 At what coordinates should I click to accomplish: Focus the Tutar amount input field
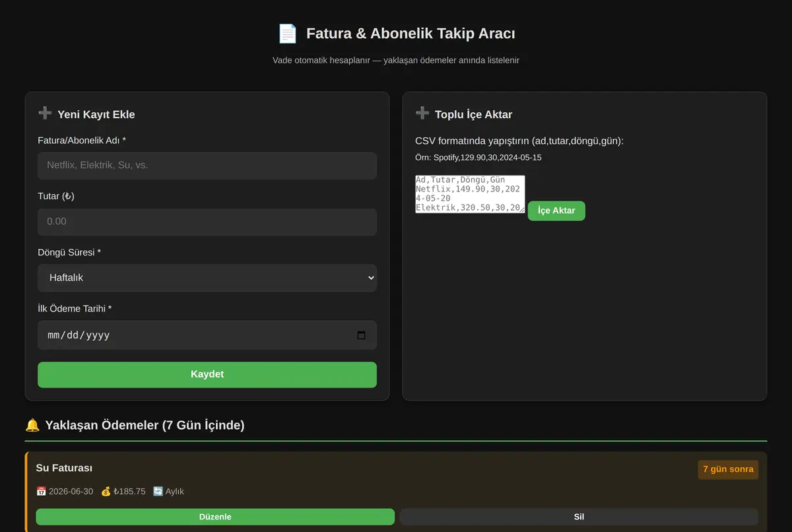click(207, 222)
